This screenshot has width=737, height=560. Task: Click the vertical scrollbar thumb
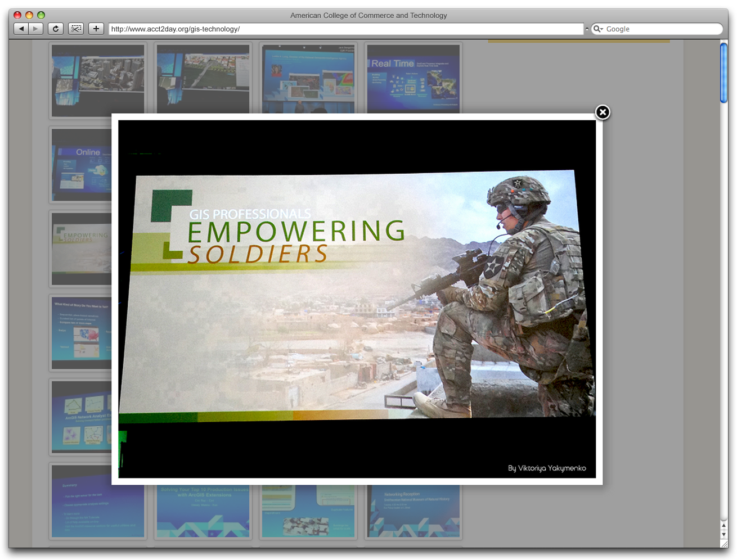click(x=724, y=73)
